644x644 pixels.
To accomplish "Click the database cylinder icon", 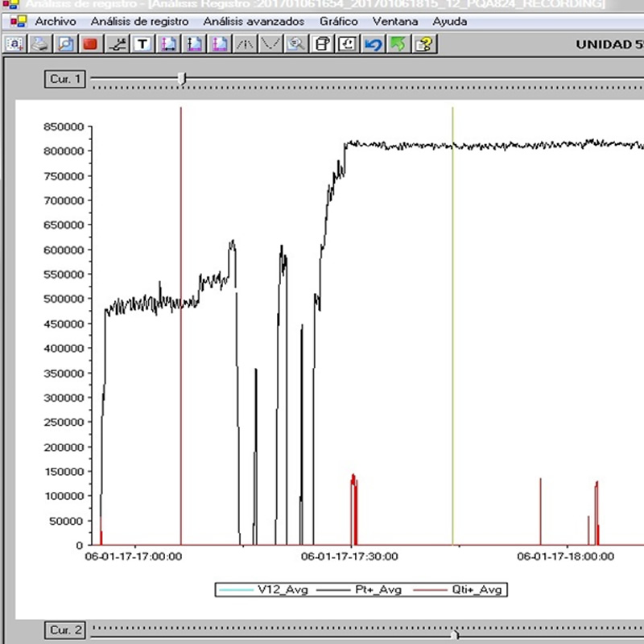I will [x=323, y=44].
